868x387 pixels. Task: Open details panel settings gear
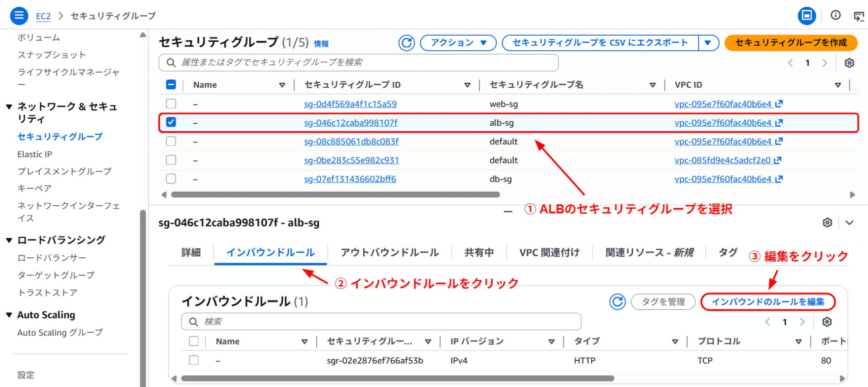pyautogui.click(x=827, y=222)
